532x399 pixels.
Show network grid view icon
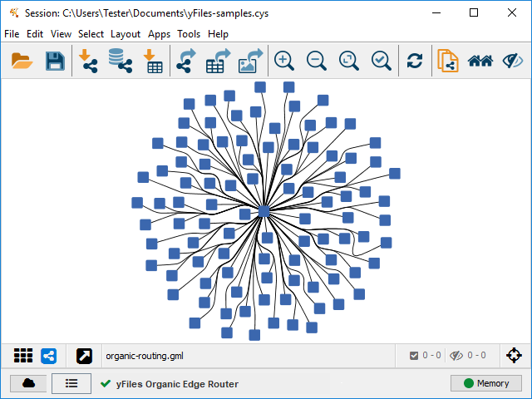pos(23,356)
